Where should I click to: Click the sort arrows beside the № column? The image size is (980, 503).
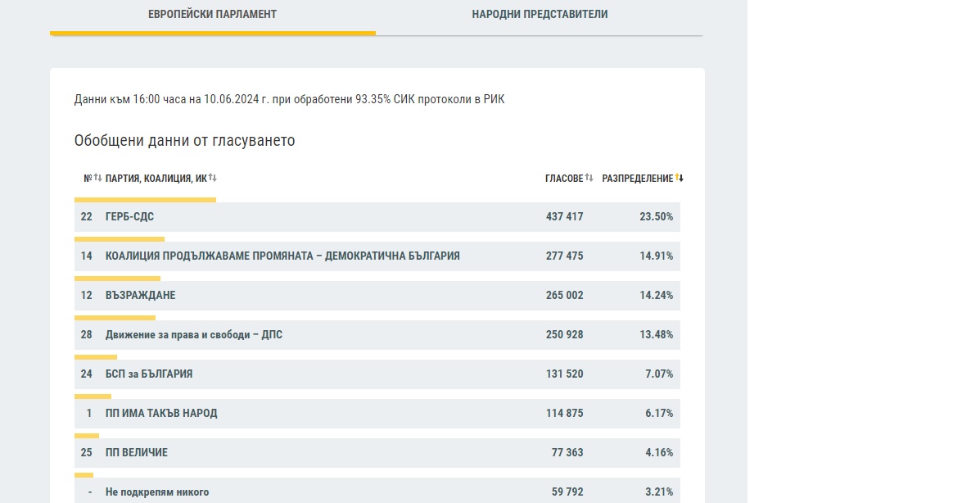coord(97,178)
